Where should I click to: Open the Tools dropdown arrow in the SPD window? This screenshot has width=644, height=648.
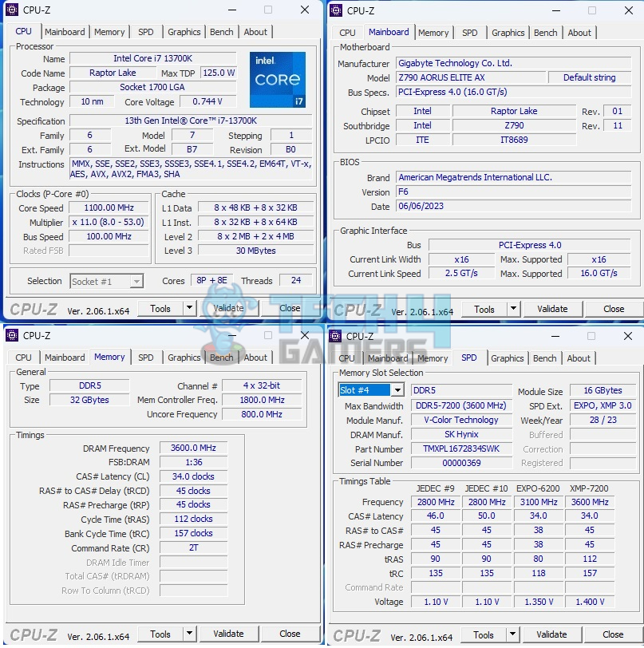512,634
